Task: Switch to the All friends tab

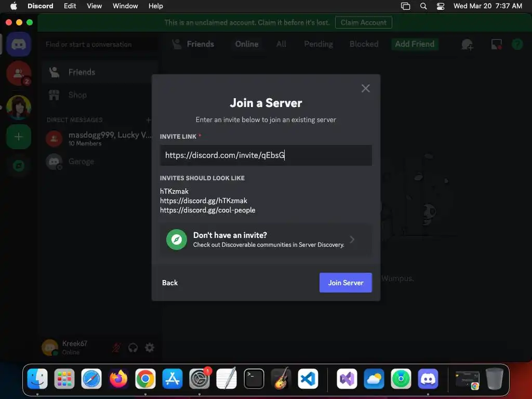Action: (x=281, y=44)
